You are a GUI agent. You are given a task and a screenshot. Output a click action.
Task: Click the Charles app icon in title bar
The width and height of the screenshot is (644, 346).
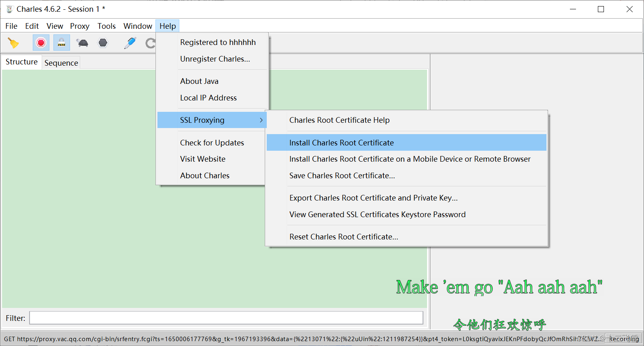coord(9,9)
